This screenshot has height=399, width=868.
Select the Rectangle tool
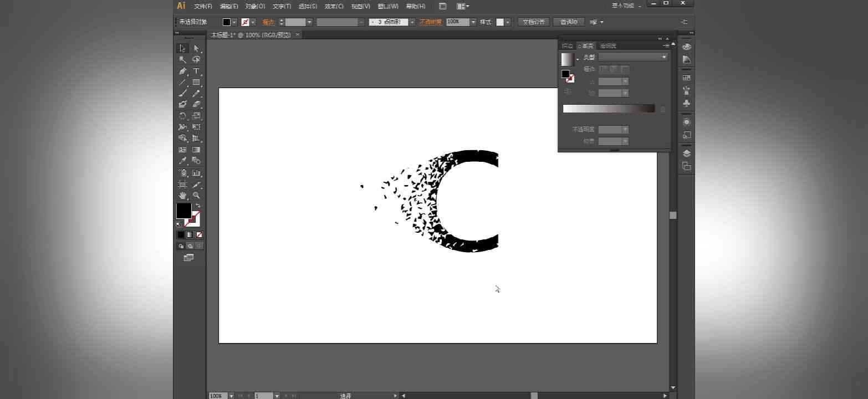tap(196, 82)
